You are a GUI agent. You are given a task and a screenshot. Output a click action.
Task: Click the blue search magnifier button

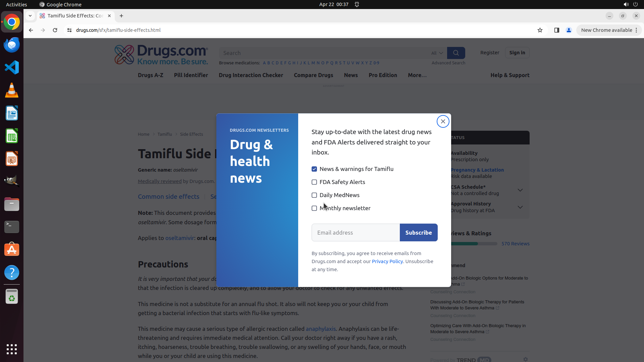(456, 53)
